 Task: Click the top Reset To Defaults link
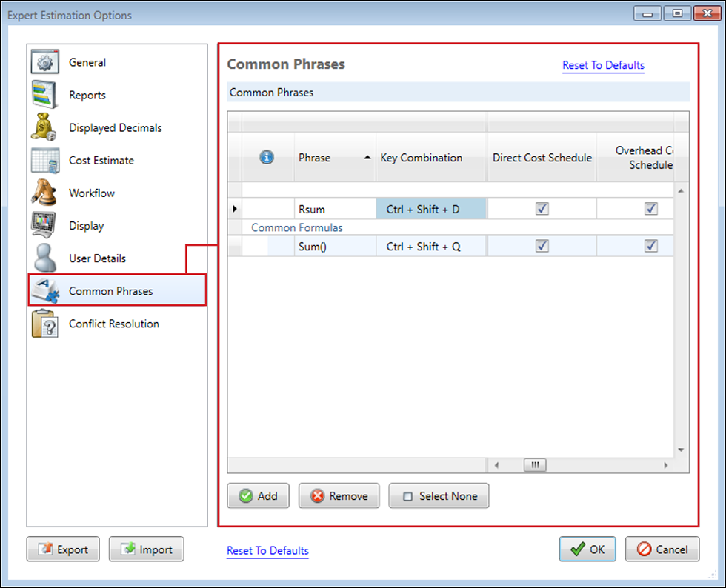pyautogui.click(x=603, y=65)
